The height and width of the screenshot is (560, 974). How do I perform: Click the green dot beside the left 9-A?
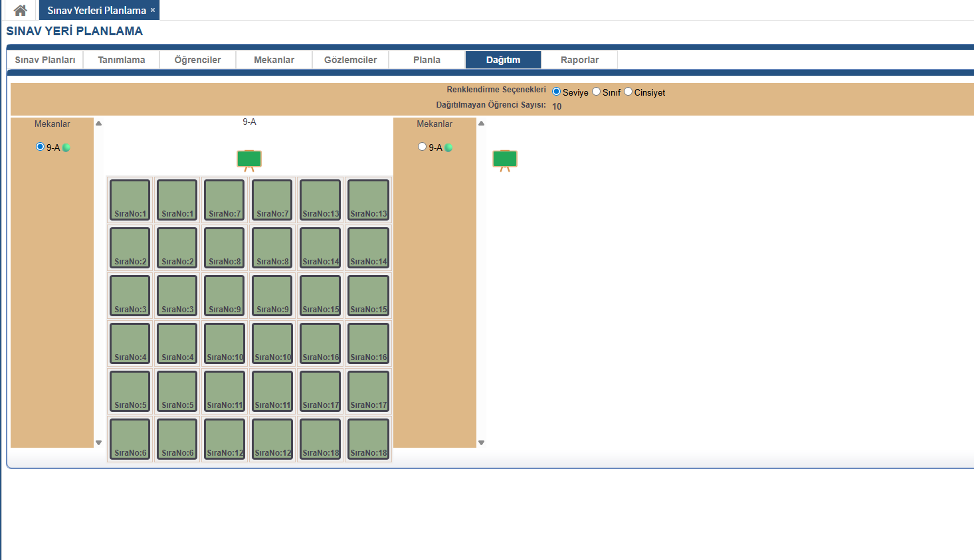(66, 147)
